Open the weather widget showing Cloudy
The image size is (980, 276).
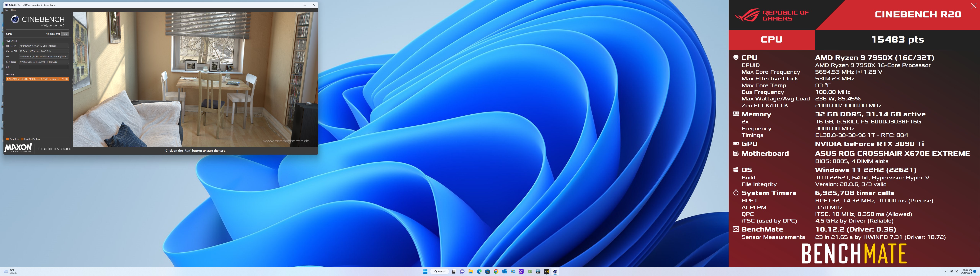(x=11, y=271)
